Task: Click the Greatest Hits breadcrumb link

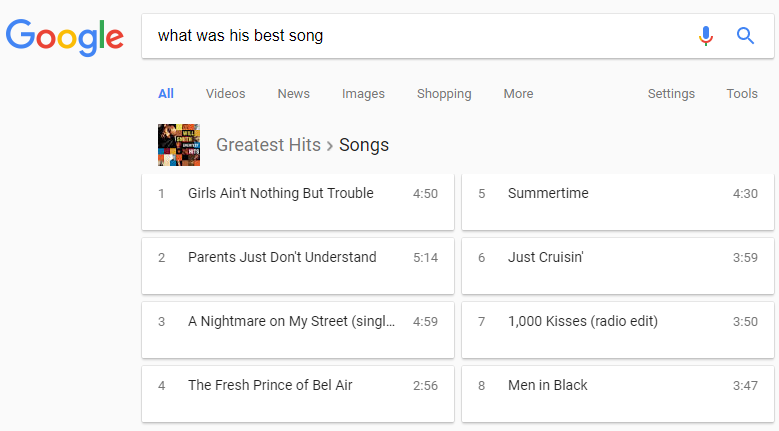Action: tap(268, 145)
